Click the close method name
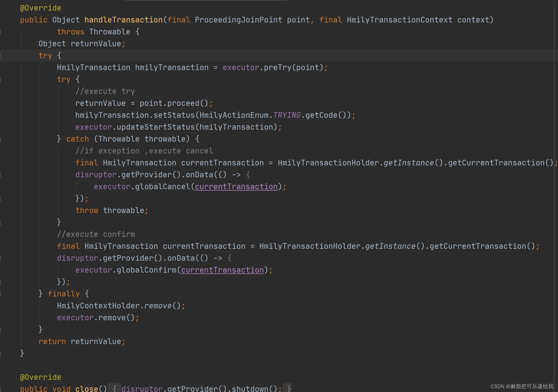The width and height of the screenshot is (558, 392). tap(87, 389)
